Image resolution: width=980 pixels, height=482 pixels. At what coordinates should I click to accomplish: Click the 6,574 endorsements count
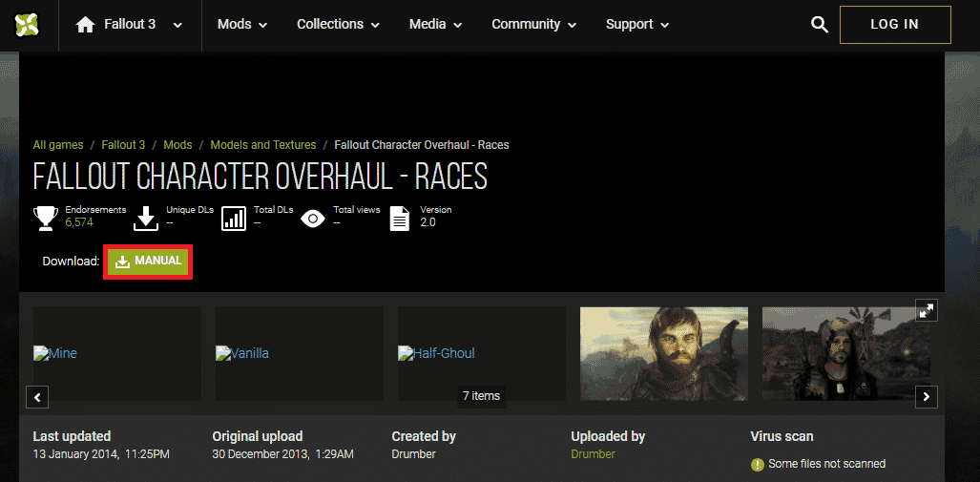point(79,222)
